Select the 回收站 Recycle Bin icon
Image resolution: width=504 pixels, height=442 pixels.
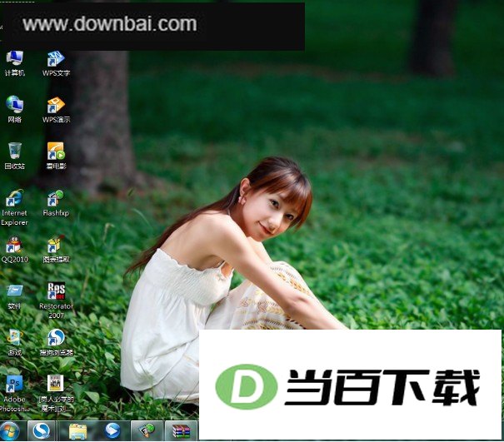(x=14, y=156)
